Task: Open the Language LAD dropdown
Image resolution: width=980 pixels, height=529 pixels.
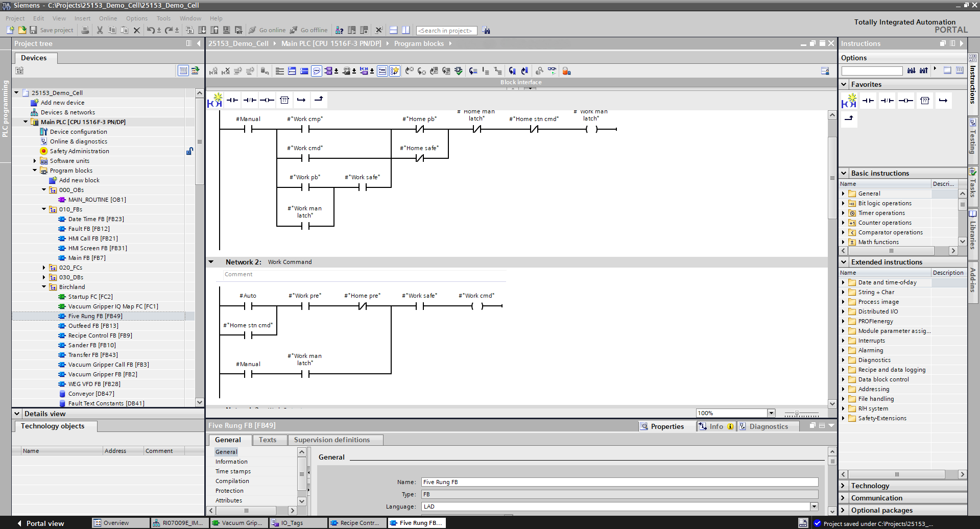Action: [x=814, y=507]
